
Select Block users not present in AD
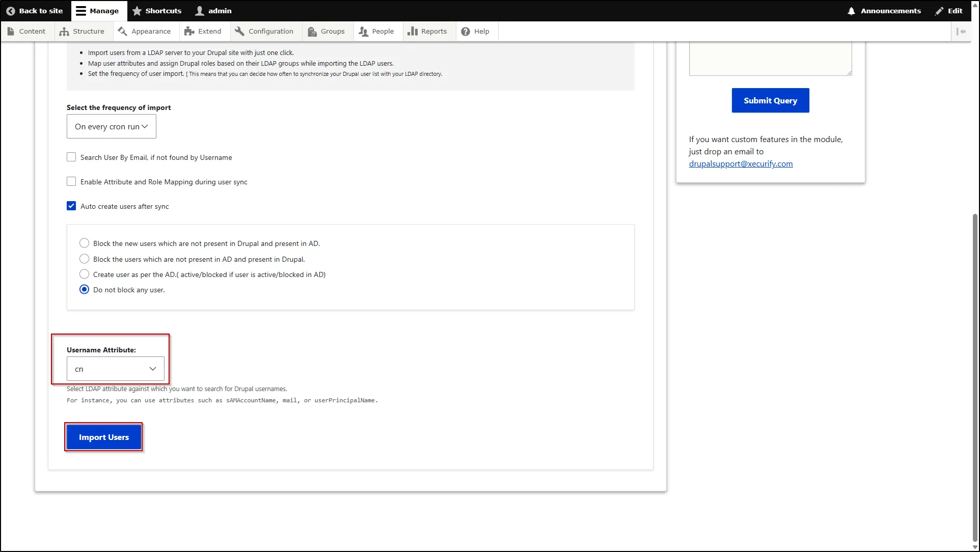tap(84, 259)
